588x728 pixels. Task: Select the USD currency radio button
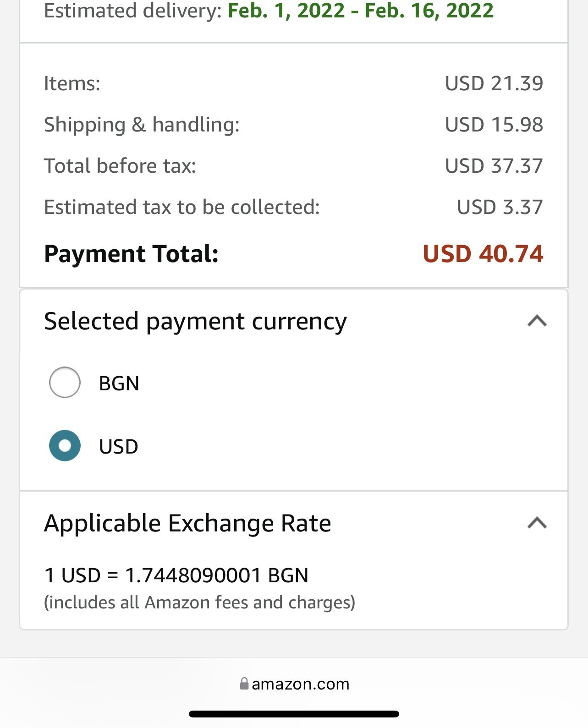(65, 446)
